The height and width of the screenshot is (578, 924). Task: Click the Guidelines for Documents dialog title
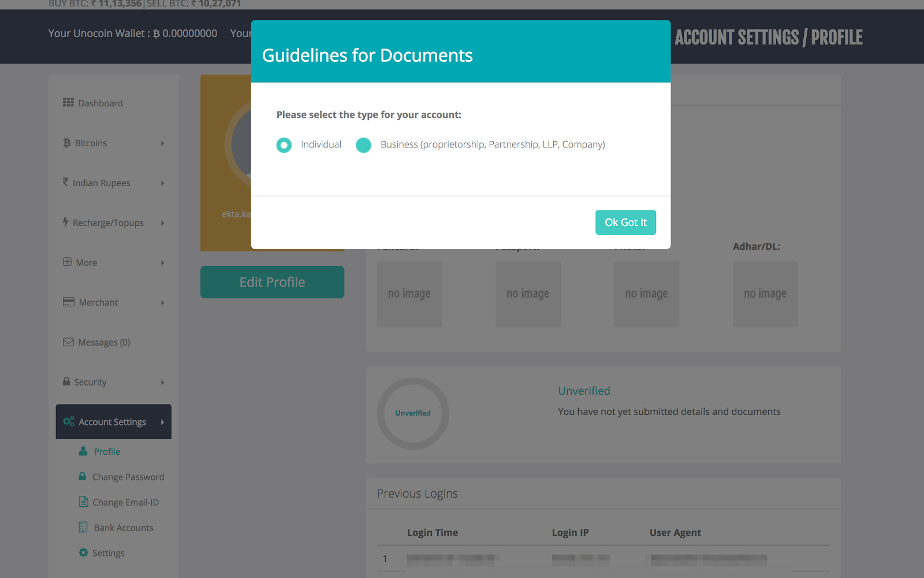pyautogui.click(x=367, y=55)
